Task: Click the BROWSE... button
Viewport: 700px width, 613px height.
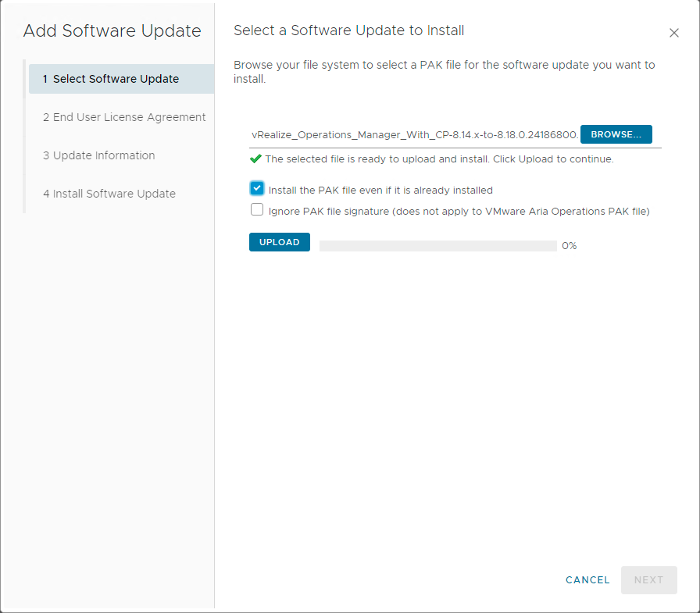Action: pos(616,134)
